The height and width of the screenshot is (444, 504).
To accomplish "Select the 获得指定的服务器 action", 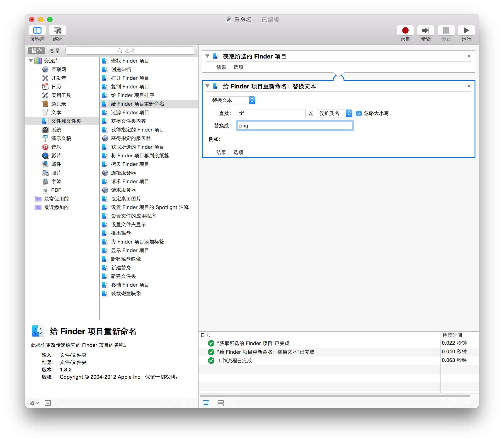I will [x=149, y=138].
